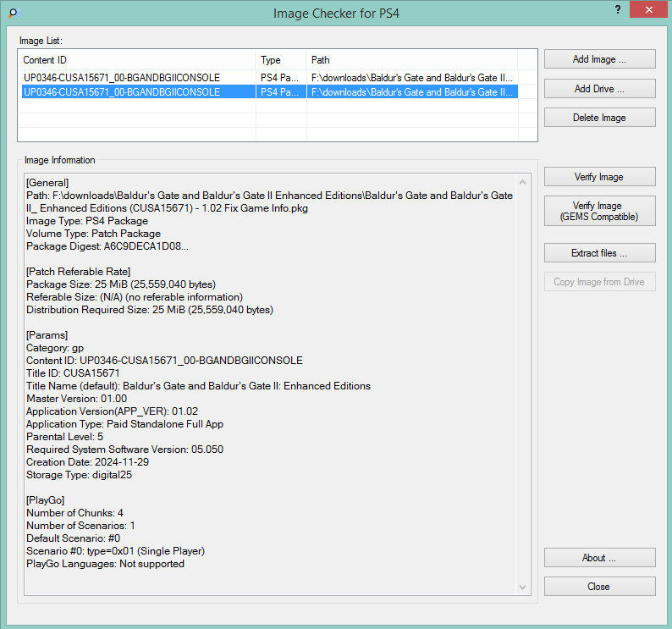
Task: Click the Content ID line in image information
Action: point(164,361)
